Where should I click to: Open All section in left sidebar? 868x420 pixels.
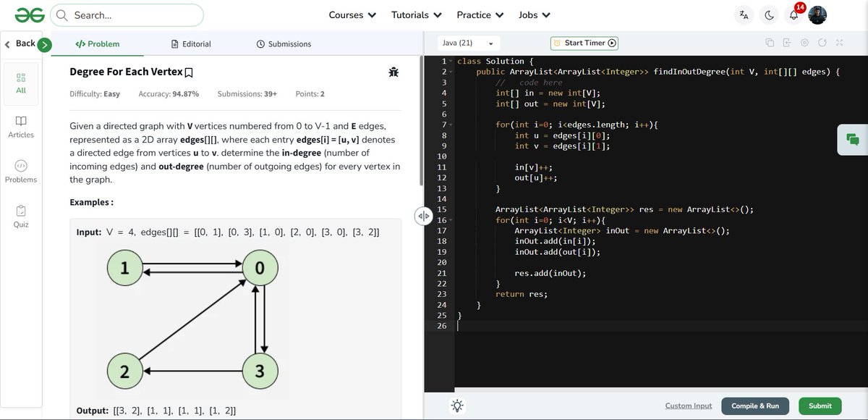tap(21, 83)
